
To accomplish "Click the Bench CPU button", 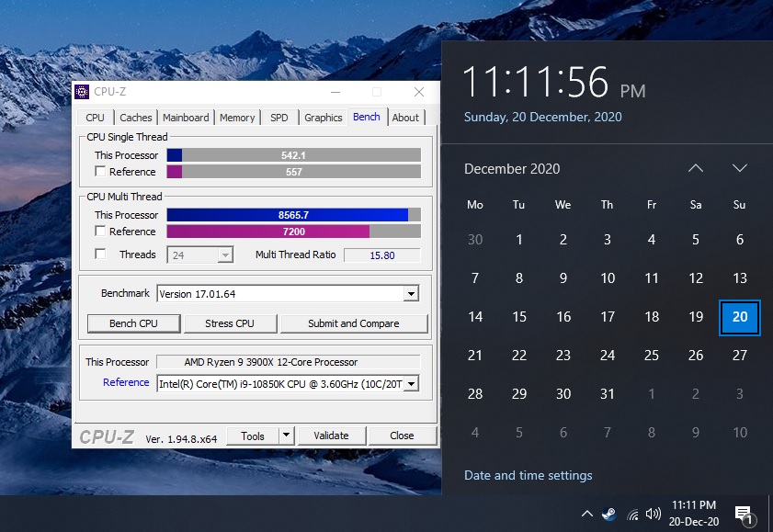I will tap(133, 323).
